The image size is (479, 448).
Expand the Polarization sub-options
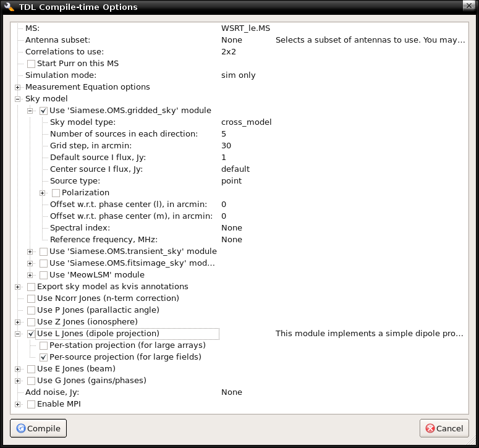point(42,193)
